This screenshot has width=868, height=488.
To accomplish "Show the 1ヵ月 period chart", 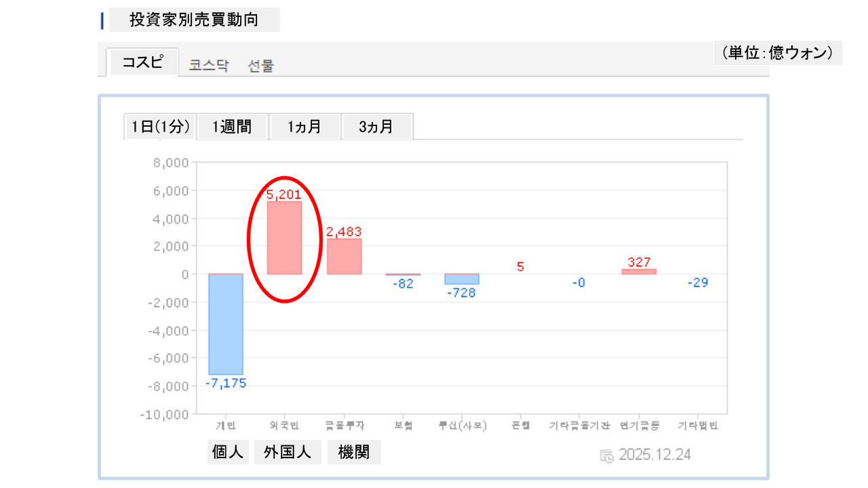I will click(304, 127).
